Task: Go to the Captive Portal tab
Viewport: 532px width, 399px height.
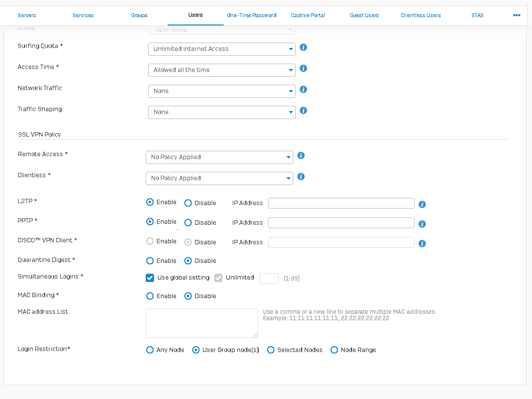Action: (308, 15)
